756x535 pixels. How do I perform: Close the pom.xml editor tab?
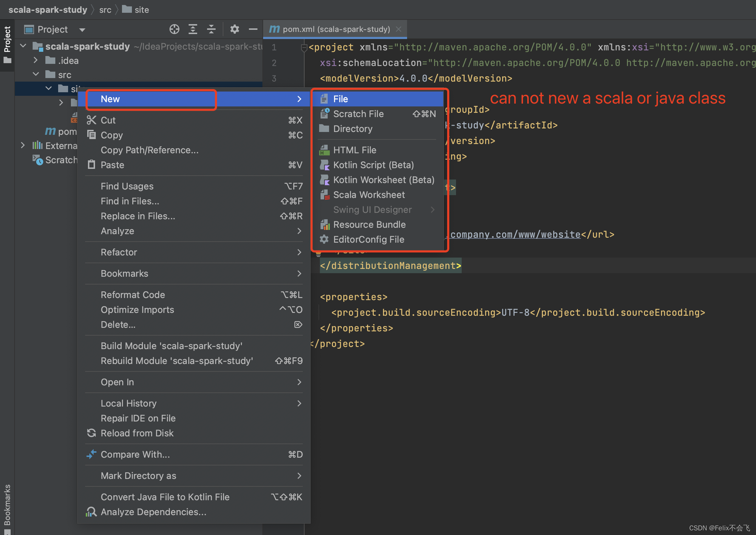[399, 29]
